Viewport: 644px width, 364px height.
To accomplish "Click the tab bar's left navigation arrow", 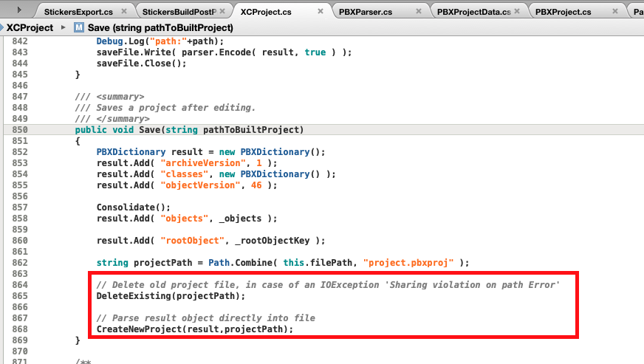I will click(x=19, y=10).
